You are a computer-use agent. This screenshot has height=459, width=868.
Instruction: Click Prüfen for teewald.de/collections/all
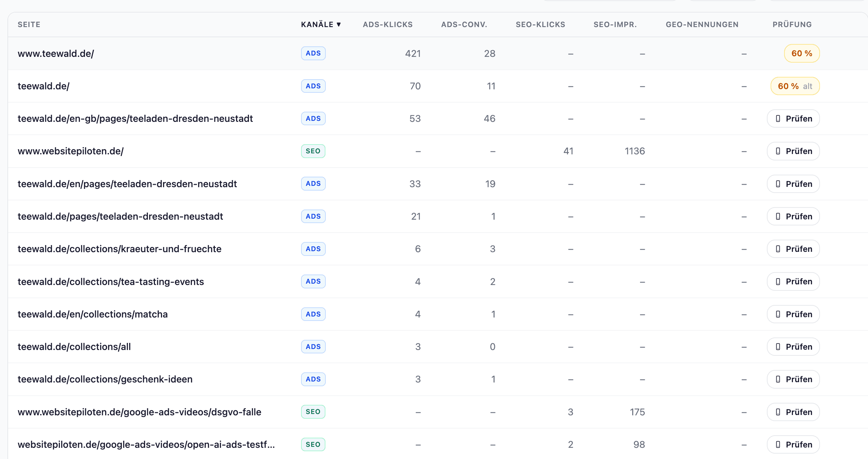click(x=793, y=347)
